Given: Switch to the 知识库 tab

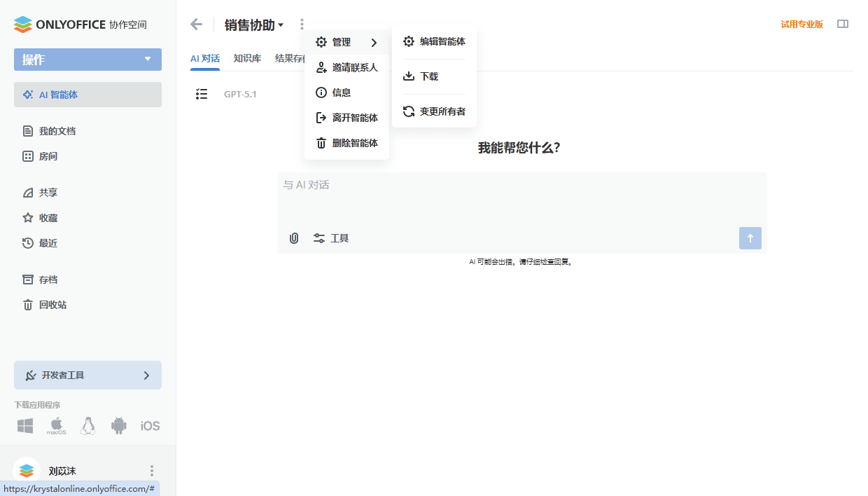Looking at the screenshot, I should (x=247, y=57).
